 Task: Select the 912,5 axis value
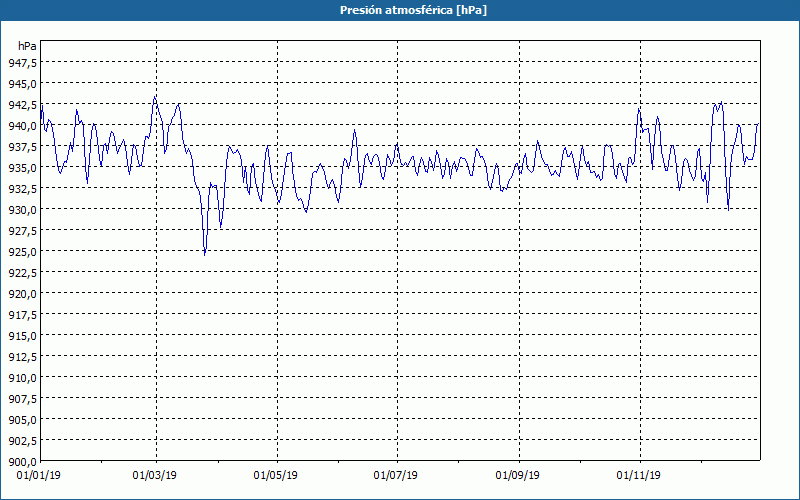(22, 357)
